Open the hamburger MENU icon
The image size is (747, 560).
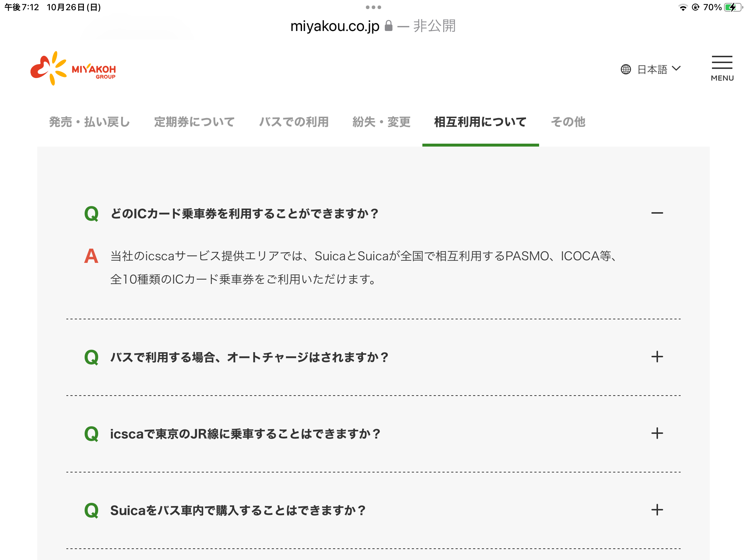[722, 68]
